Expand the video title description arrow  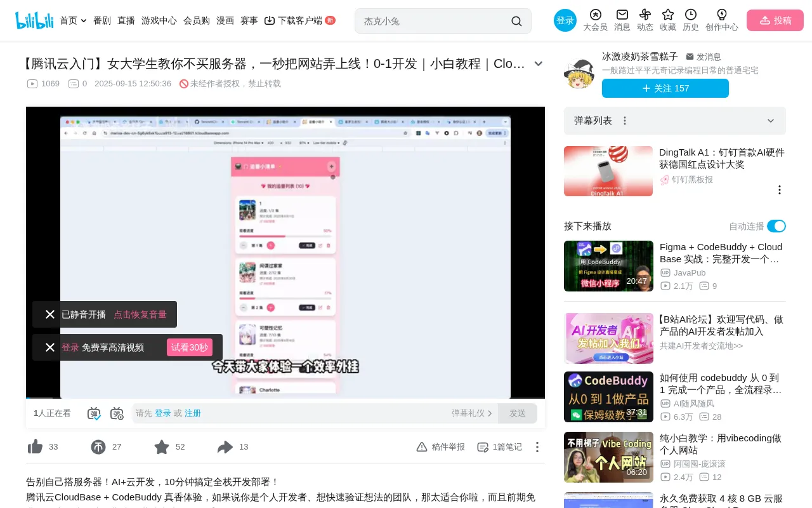pyautogui.click(x=539, y=63)
